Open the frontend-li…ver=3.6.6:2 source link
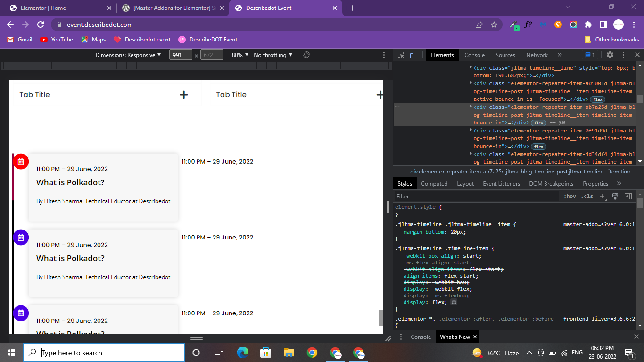The image size is (644, 362). [x=599, y=319]
